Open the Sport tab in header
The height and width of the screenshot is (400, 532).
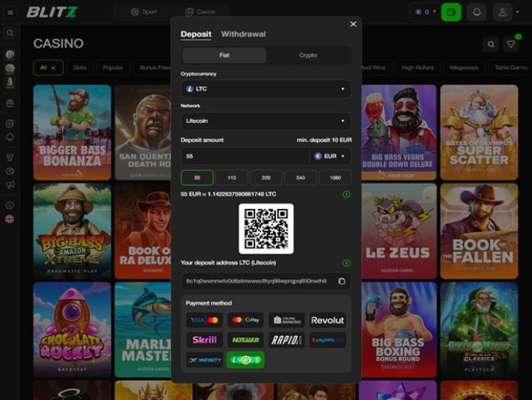144,12
